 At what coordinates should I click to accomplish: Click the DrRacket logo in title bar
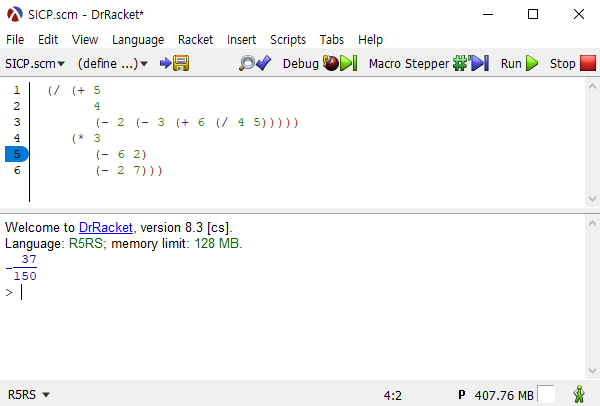[x=15, y=14]
